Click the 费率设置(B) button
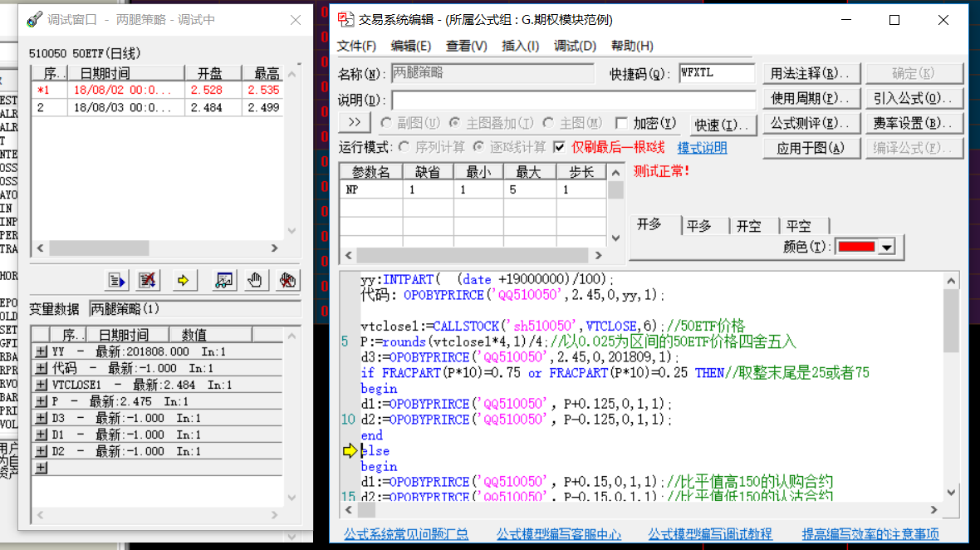The width and height of the screenshot is (980, 550). point(914,124)
